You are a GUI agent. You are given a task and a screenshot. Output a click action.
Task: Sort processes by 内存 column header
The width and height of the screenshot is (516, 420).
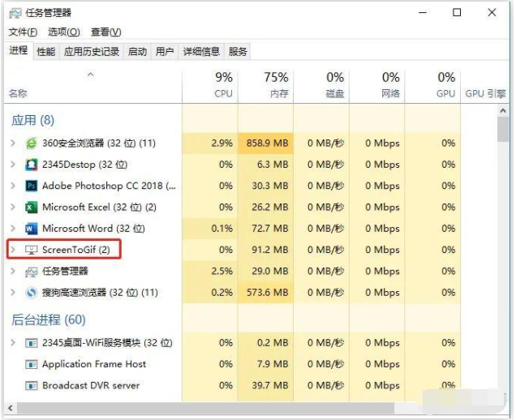[x=276, y=84]
